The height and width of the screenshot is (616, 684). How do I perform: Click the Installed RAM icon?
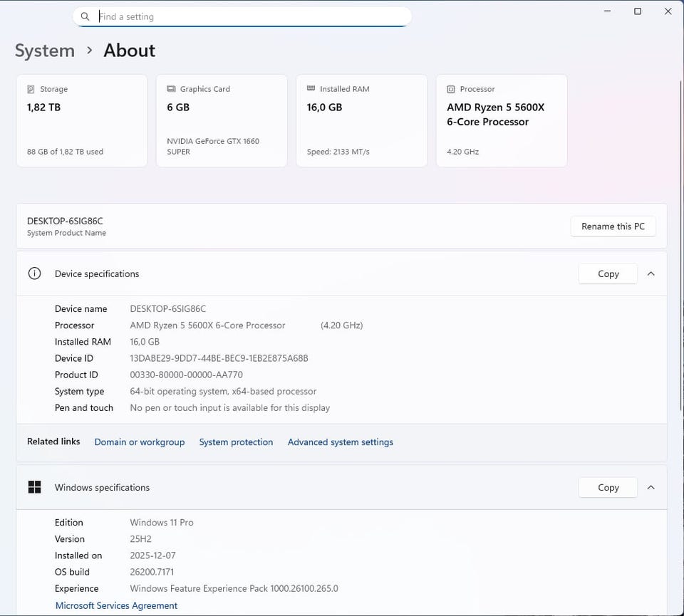click(x=311, y=89)
